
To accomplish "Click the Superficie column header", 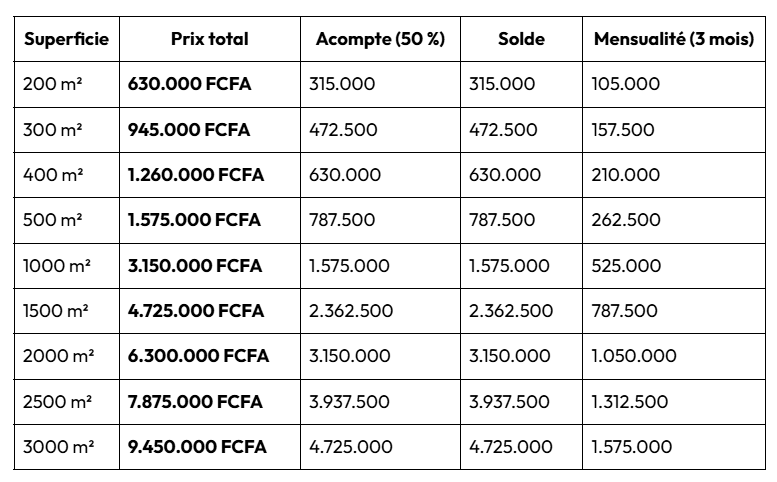I will (x=66, y=39).
